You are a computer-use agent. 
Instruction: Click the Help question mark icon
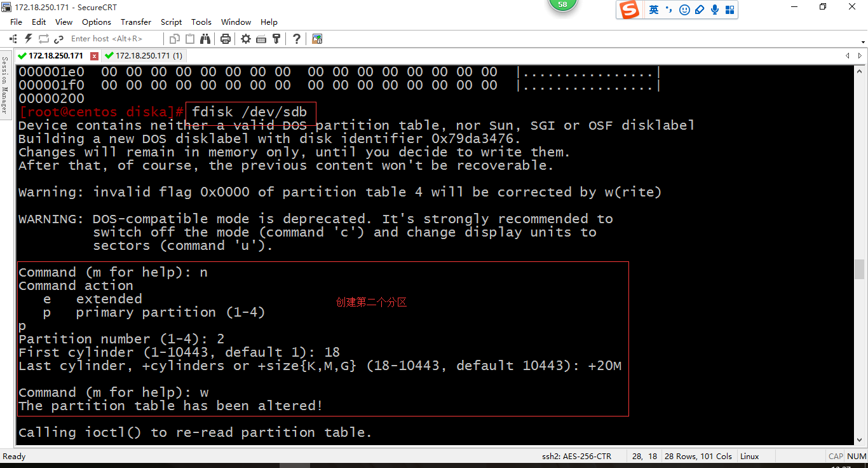click(296, 39)
